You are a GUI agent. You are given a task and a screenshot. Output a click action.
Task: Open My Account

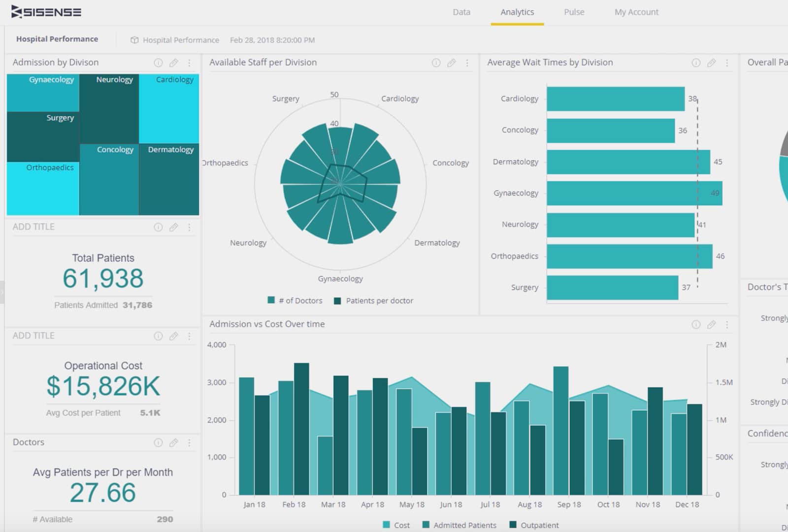pos(636,12)
